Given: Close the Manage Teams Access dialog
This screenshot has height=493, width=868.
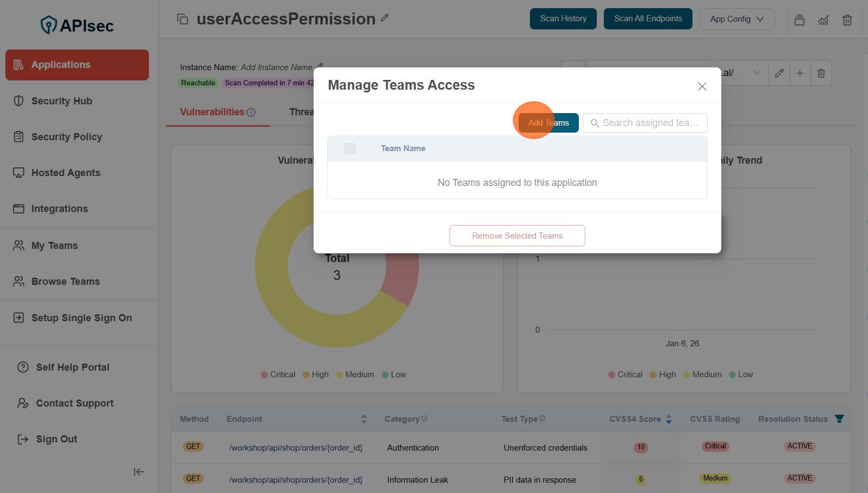Looking at the screenshot, I should 702,86.
